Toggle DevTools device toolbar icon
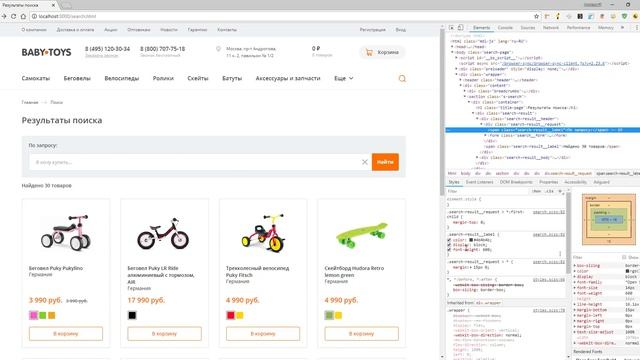 460,27
